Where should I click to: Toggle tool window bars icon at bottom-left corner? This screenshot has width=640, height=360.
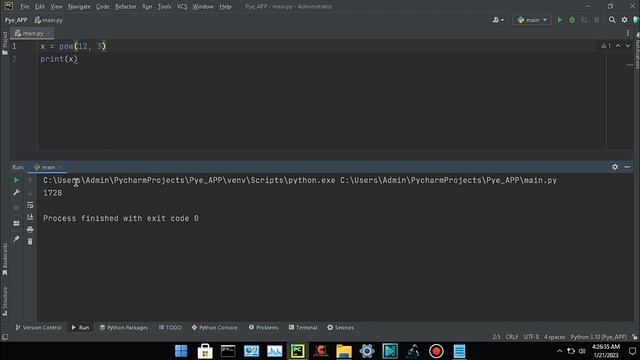[4, 337]
